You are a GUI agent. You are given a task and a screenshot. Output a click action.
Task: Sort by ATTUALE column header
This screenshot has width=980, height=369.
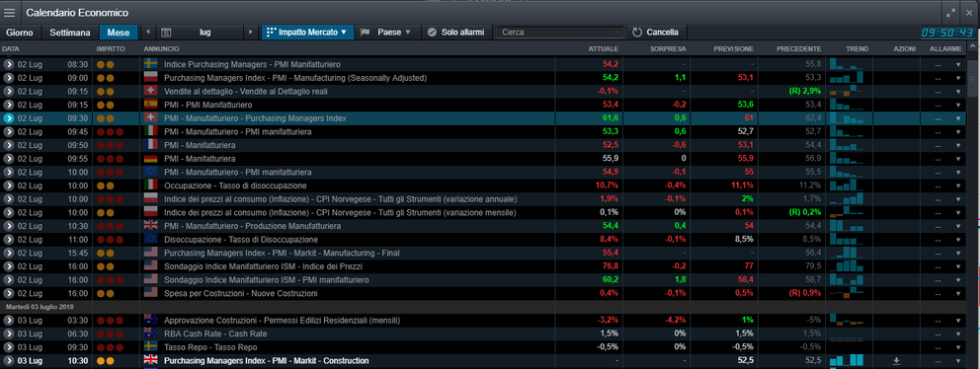(604, 48)
